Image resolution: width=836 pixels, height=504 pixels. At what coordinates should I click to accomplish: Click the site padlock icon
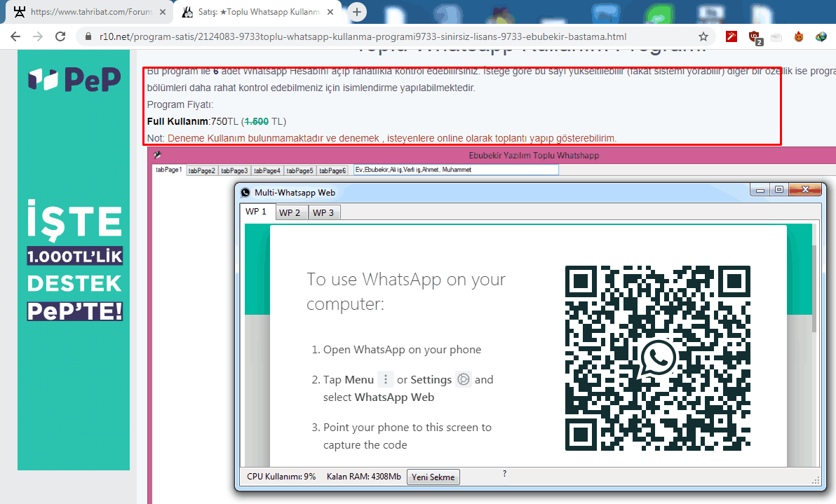point(88,36)
